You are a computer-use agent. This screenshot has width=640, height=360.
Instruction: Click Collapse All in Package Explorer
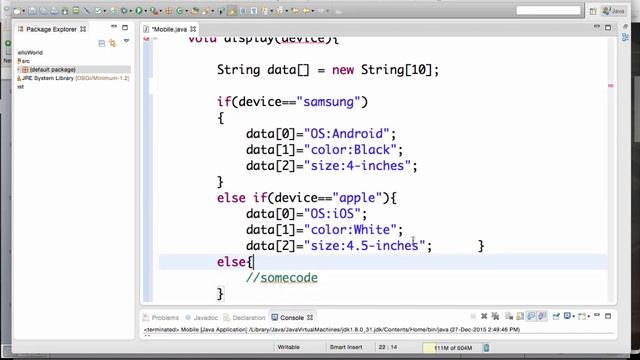click(x=102, y=43)
